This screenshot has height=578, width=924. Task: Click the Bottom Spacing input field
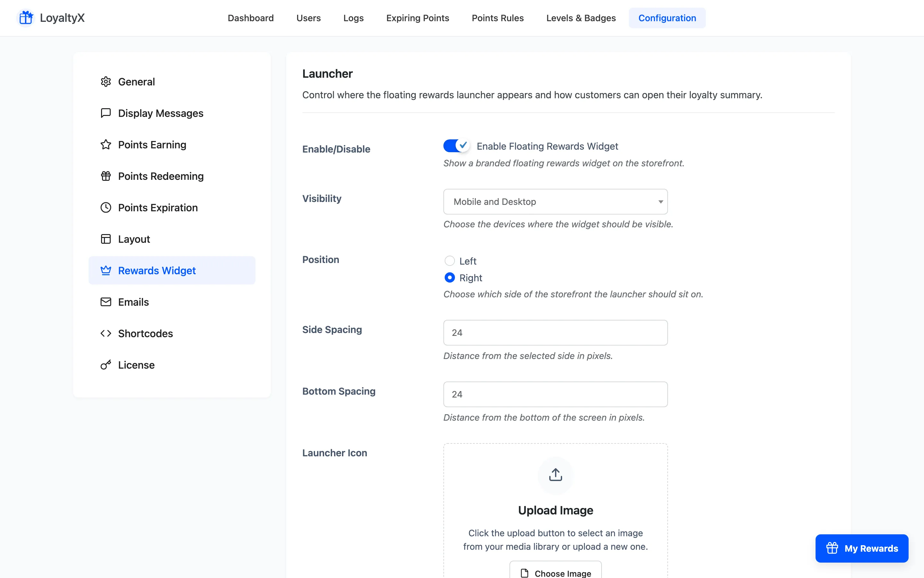[556, 394]
